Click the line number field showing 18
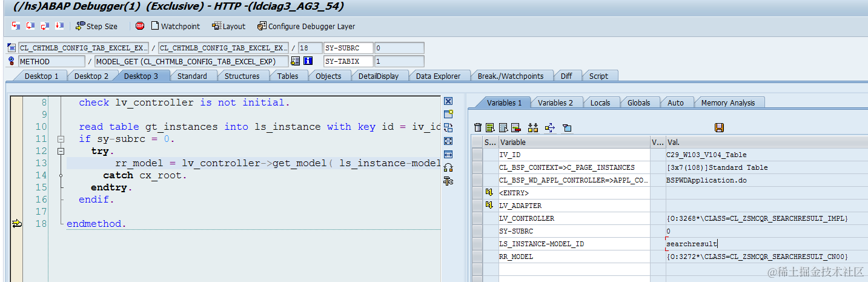Viewport: 868px width, 282px height. point(310,48)
